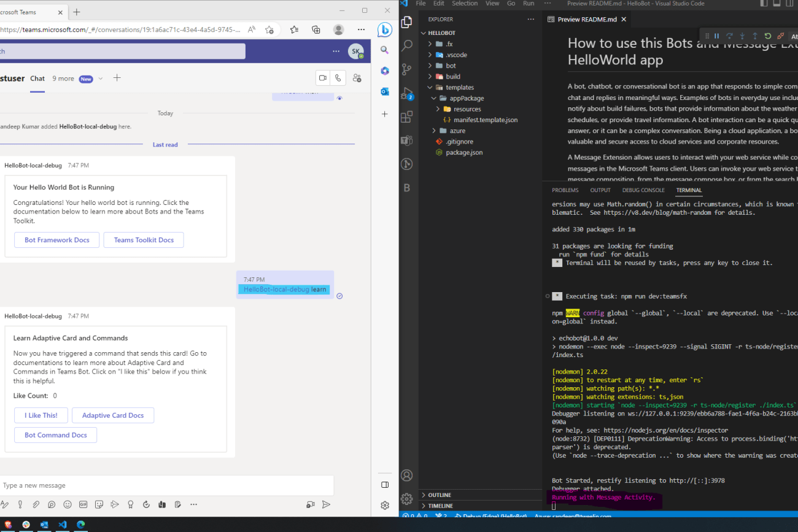
Task: Open the '9 more' tabs dropdown in Teams
Action: click(78, 79)
